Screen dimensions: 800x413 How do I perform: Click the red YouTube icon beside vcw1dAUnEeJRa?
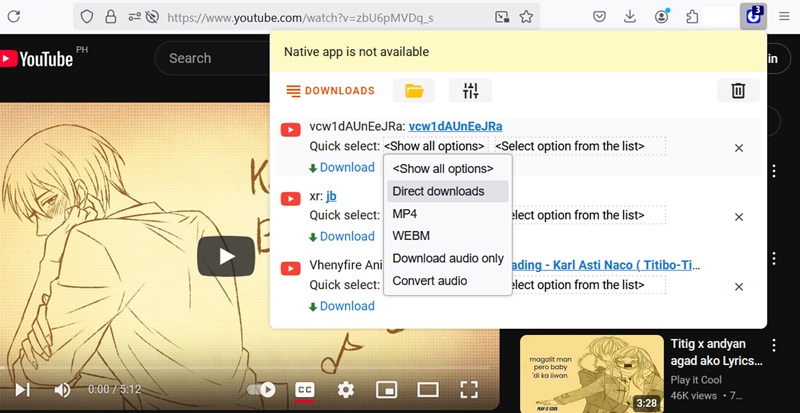point(290,130)
